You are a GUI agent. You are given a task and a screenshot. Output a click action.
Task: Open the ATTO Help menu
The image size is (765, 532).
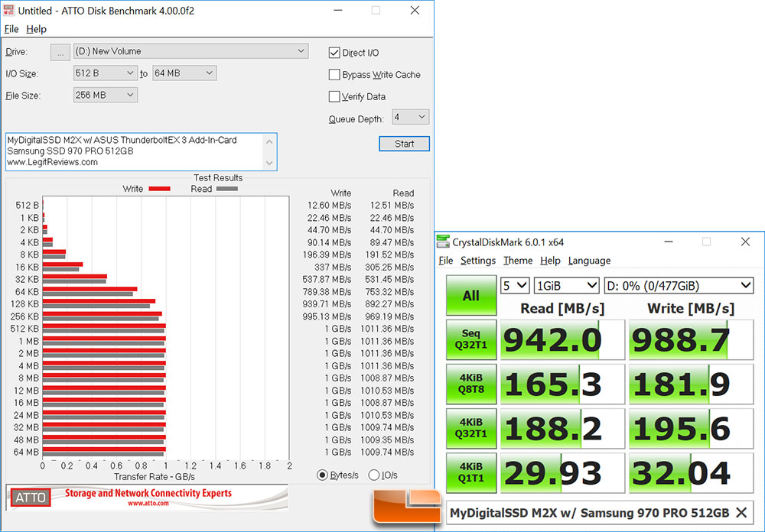[36, 29]
